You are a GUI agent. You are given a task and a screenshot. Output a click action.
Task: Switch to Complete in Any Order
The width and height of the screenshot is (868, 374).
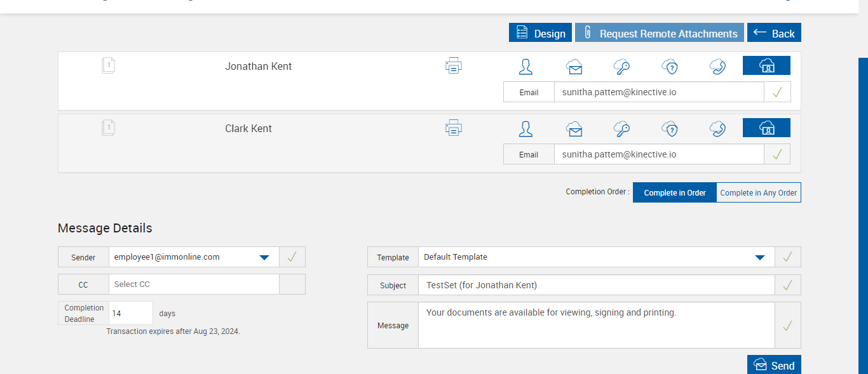tap(759, 193)
